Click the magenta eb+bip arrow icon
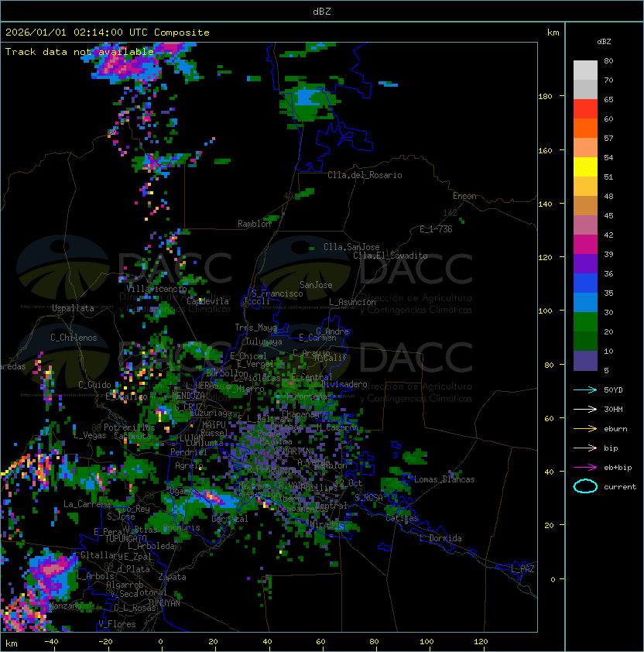The width and height of the screenshot is (644, 652). [x=585, y=467]
